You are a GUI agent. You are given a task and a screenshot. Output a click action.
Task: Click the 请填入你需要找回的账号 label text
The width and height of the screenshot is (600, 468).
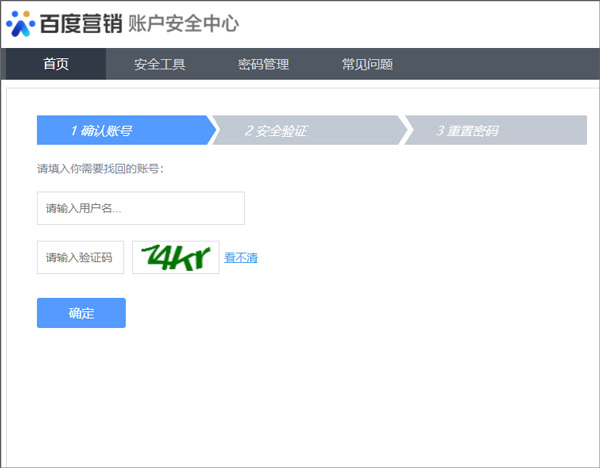(100, 168)
